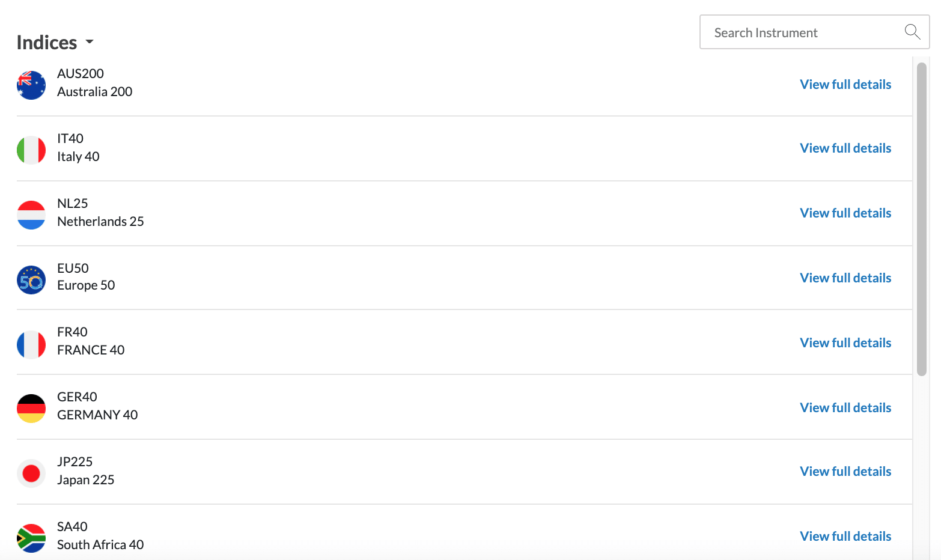View full details for Australia 200

tap(845, 85)
